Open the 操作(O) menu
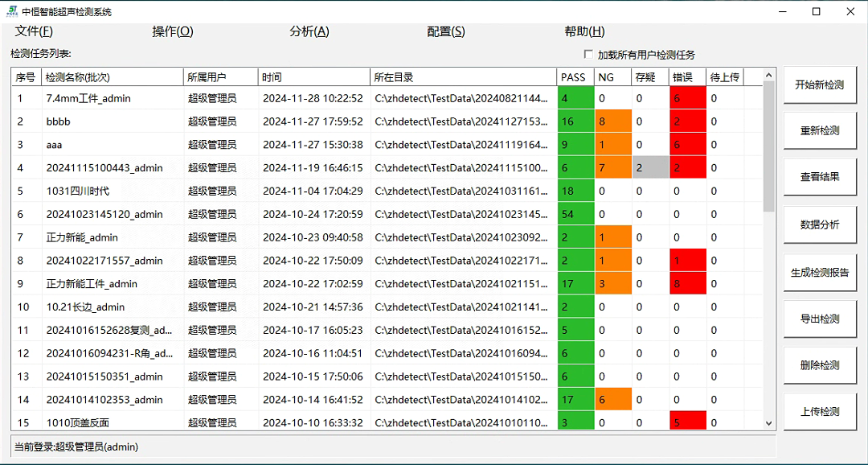Screen dimensions: 868x465 [173, 31]
